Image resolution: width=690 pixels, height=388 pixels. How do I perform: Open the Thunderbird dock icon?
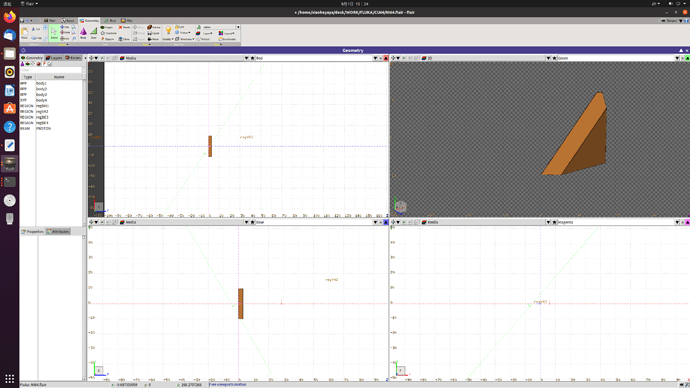coord(9,35)
